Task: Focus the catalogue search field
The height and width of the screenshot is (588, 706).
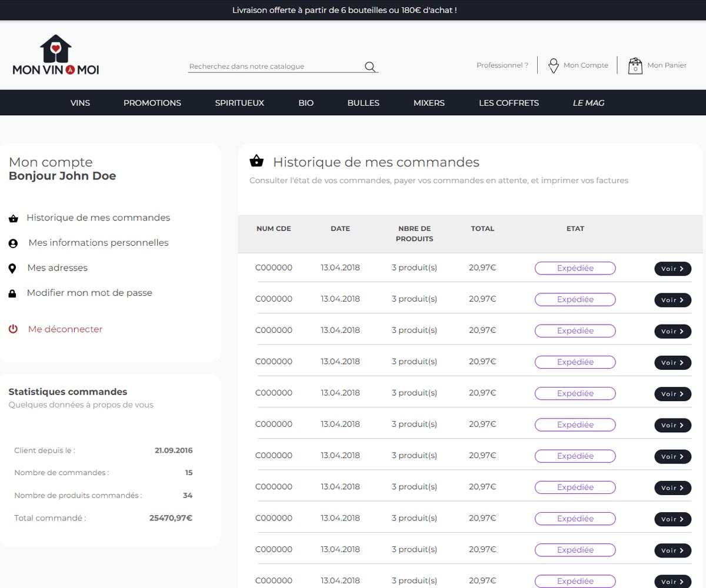Action: pyautogui.click(x=274, y=66)
